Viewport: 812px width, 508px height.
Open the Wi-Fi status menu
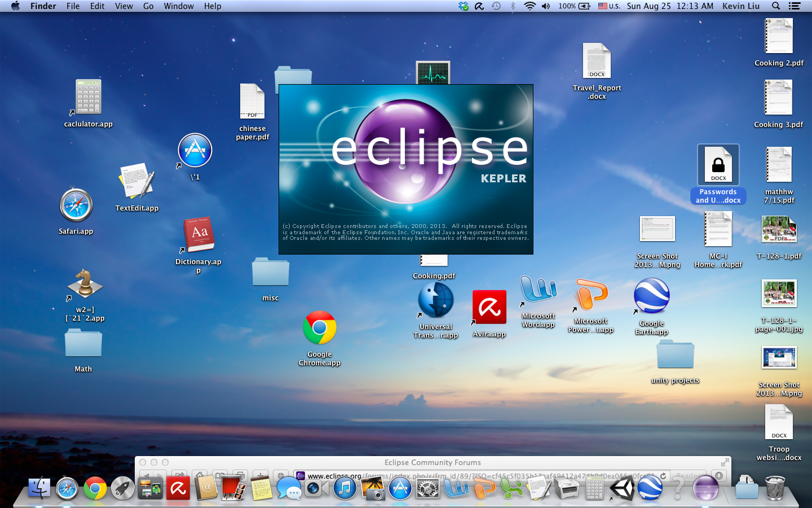pos(529,6)
